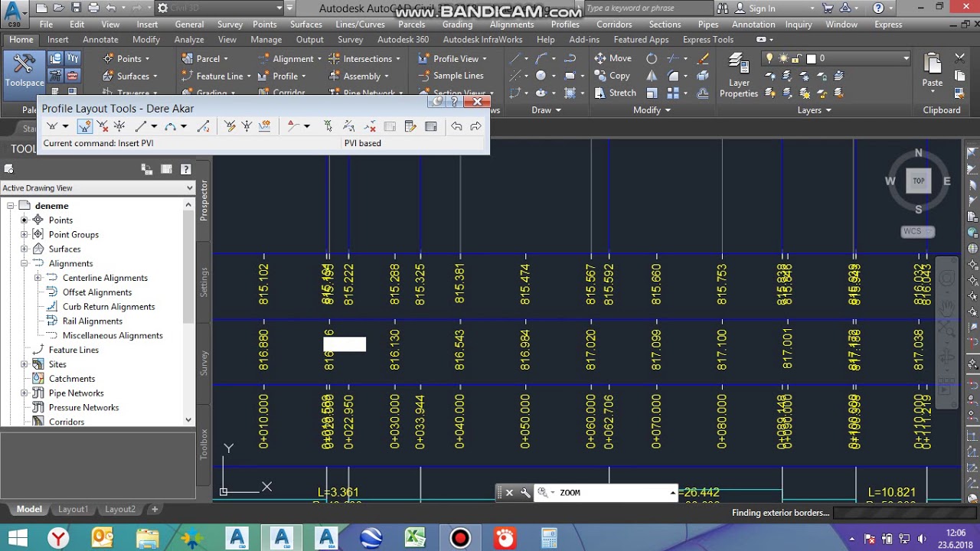The image size is (980, 551).
Task: Click the TOP face of the ViewCube
Action: click(919, 181)
